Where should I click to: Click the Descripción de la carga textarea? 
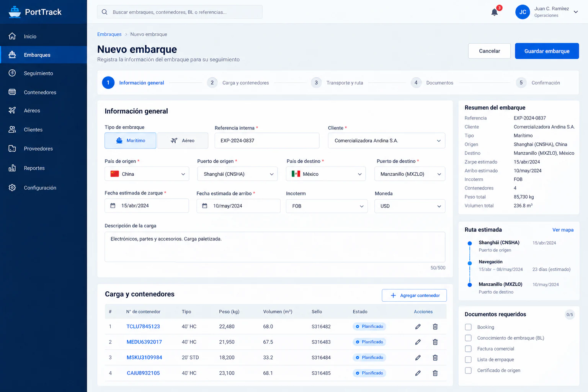coord(275,247)
